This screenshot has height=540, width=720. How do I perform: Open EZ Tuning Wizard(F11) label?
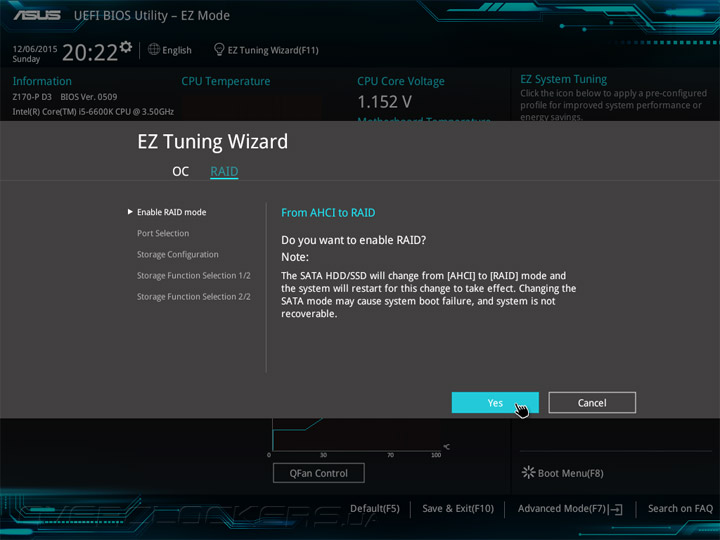point(273,50)
